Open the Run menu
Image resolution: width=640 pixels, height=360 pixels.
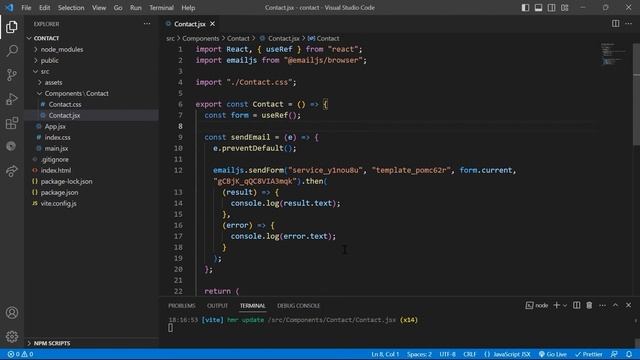136,8
